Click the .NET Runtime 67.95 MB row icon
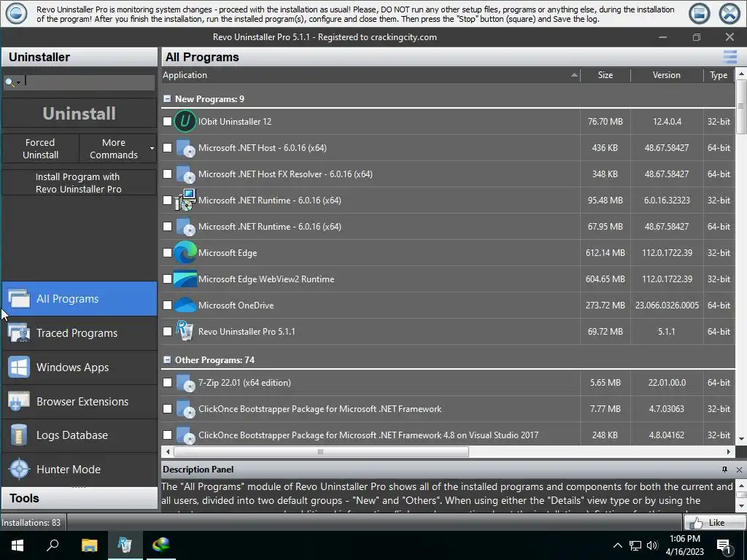 tap(185, 227)
